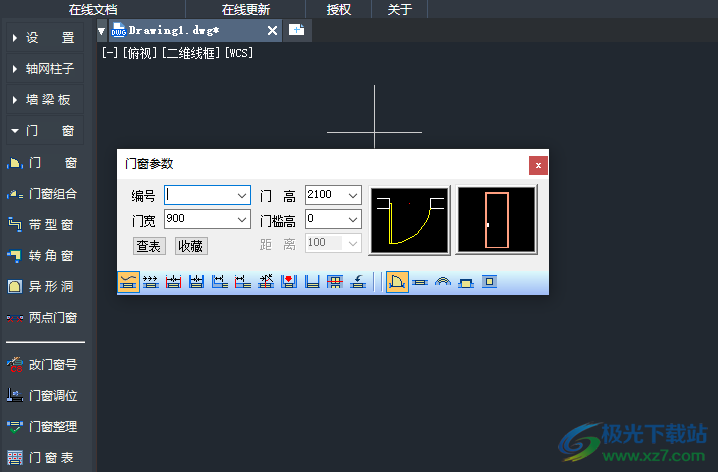Image resolution: width=718 pixels, height=472 pixels.
Task: Select the free insertion mode icon
Action: (x=128, y=282)
